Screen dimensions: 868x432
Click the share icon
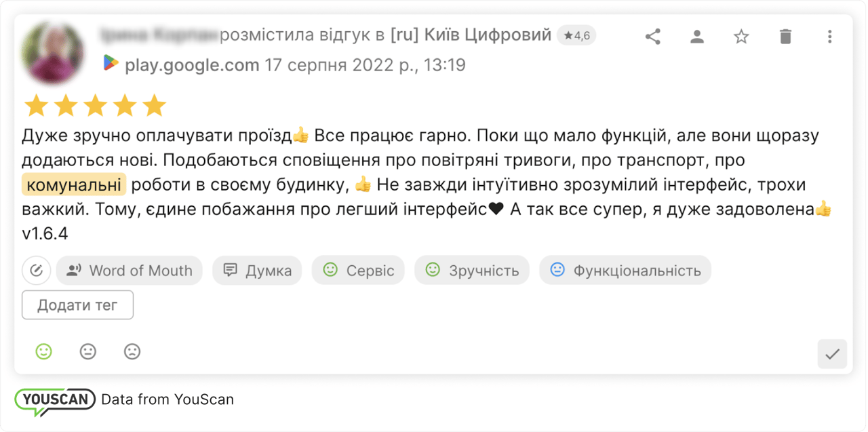point(652,37)
